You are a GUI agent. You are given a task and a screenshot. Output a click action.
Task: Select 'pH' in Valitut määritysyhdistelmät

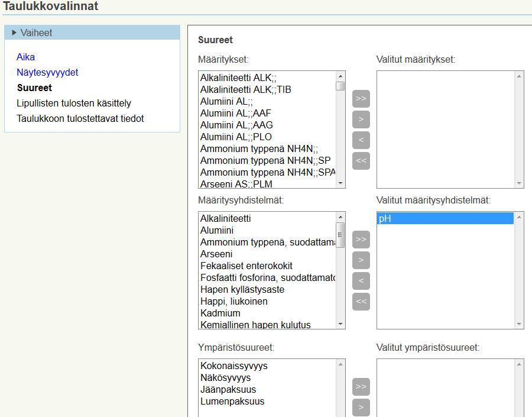coord(445,218)
